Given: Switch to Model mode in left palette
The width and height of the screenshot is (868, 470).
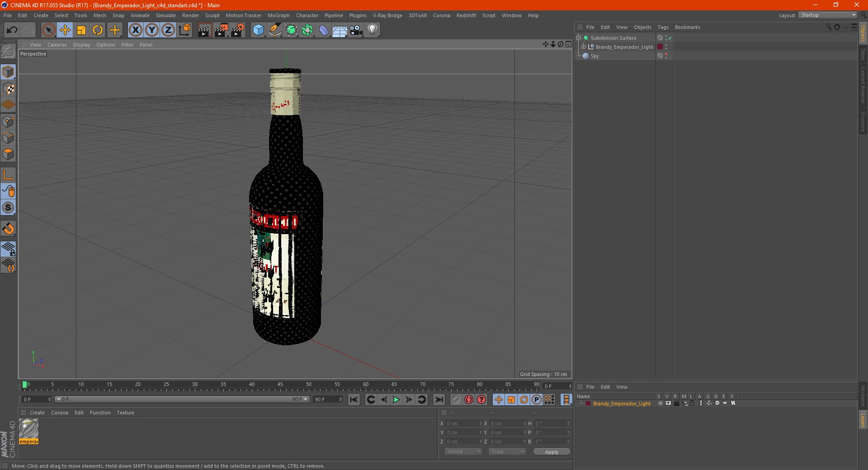Looking at the screenshot, I should click(x=8, y=72).
